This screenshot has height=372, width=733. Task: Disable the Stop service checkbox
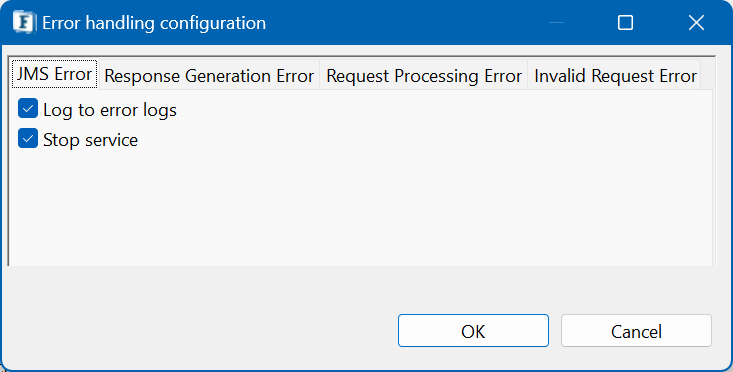28,139
